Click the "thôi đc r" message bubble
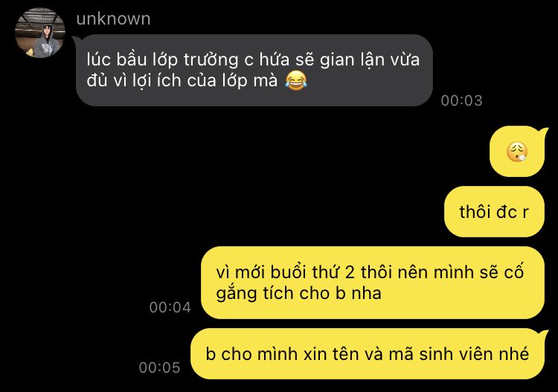This screenshot has height=392, width=558. [x=494, y=212]
